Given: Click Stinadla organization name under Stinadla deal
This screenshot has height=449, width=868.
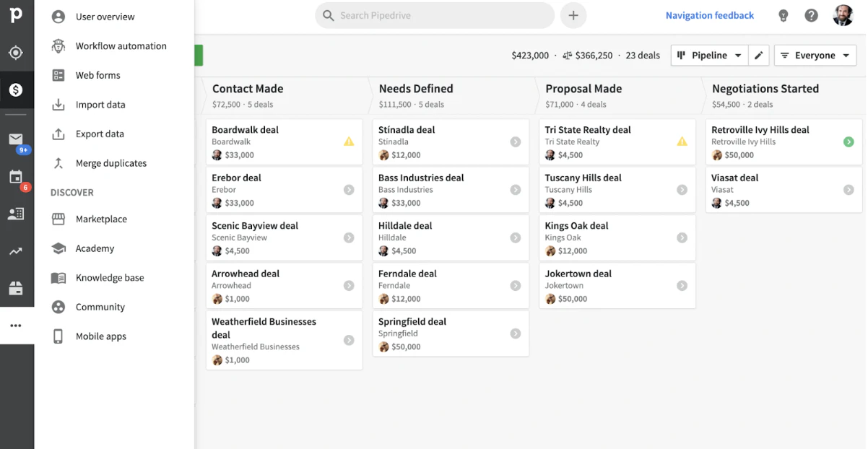Looking at the screenshot, I should [393, 142].
